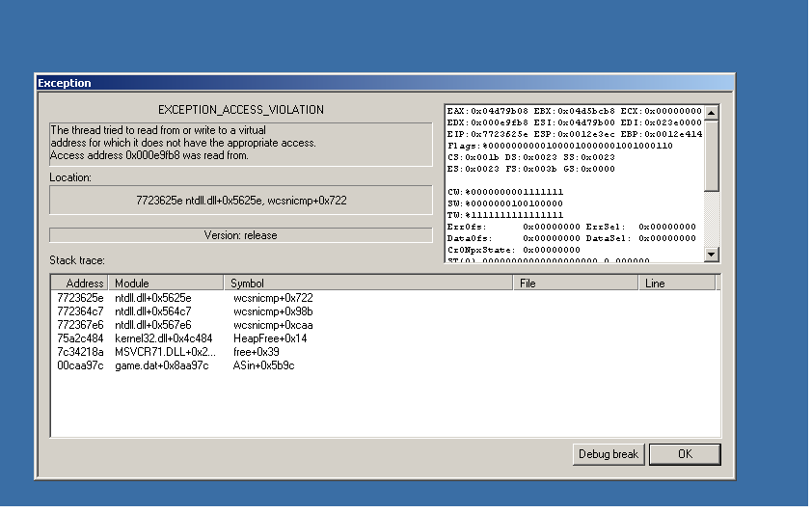
Task: Select stack row address 00caa97c
Action: [x=80, y=364]
